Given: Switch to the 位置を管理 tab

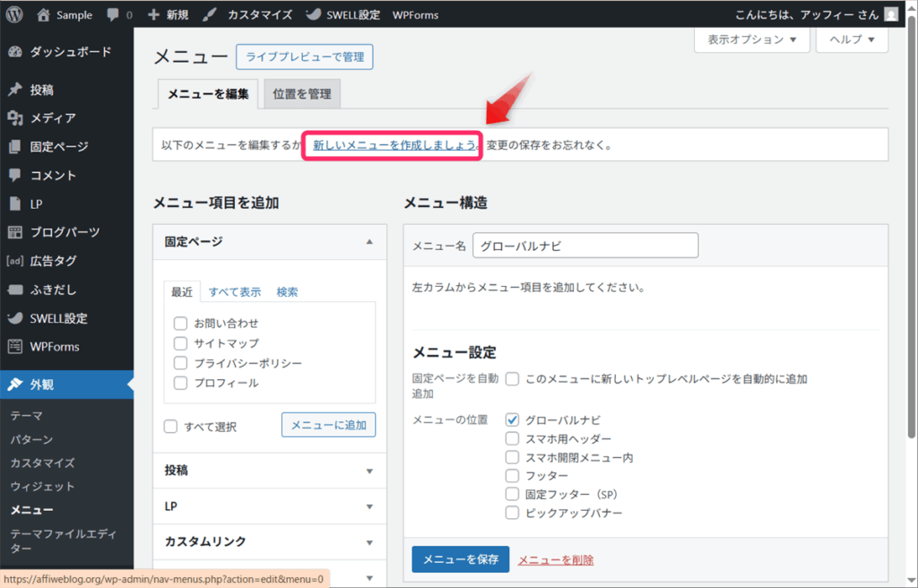Looking at the screenshot, I should coord(302,94).
